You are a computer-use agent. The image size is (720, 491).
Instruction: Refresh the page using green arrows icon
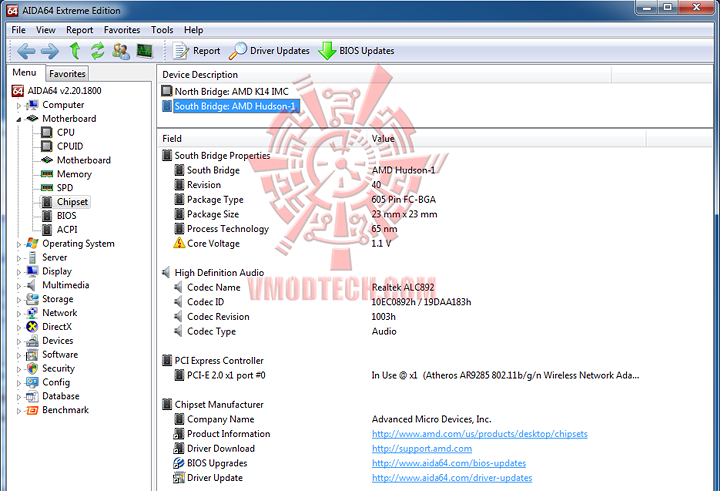point(97,51)
